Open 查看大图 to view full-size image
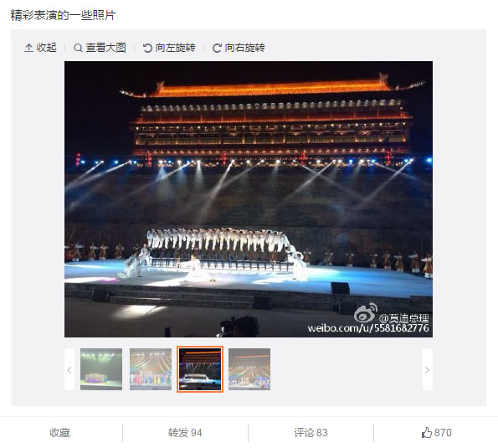The width and height of the screenshot is (498, 448). coord(100,48)
